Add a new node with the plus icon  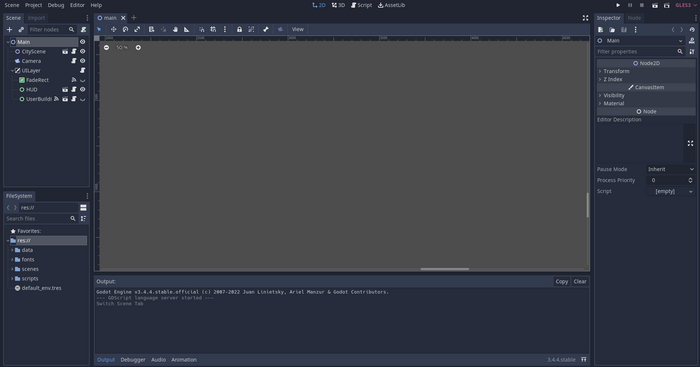click(x=9, y=29)
